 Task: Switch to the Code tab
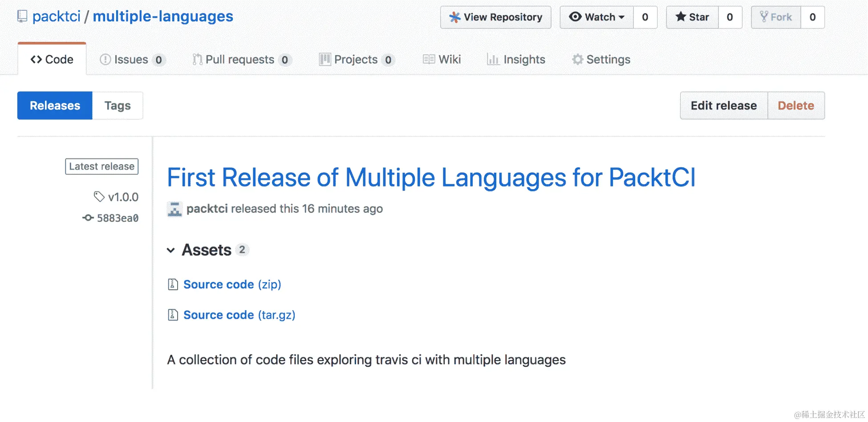pyautogui.click(x=52, y=59)
